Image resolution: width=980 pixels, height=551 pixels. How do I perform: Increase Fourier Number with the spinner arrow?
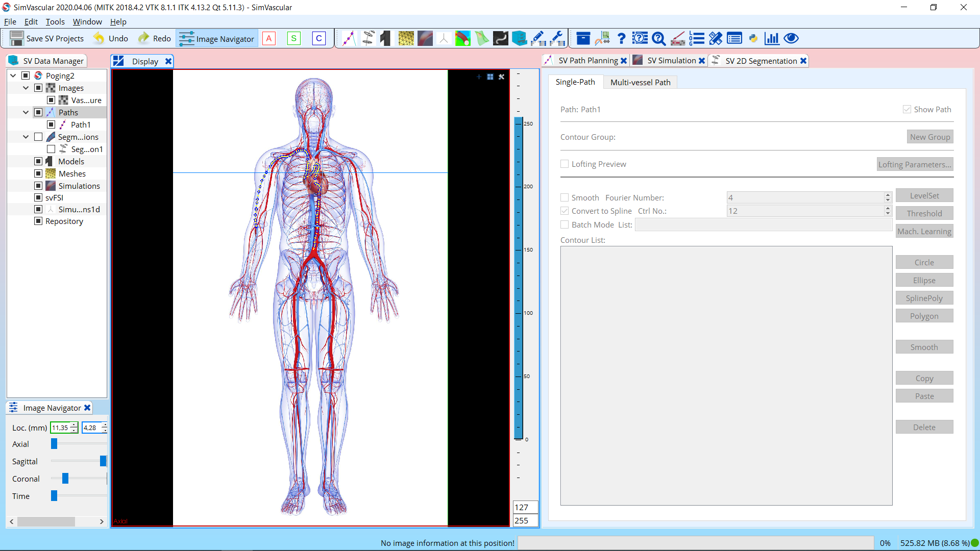[x=887, y=195]
